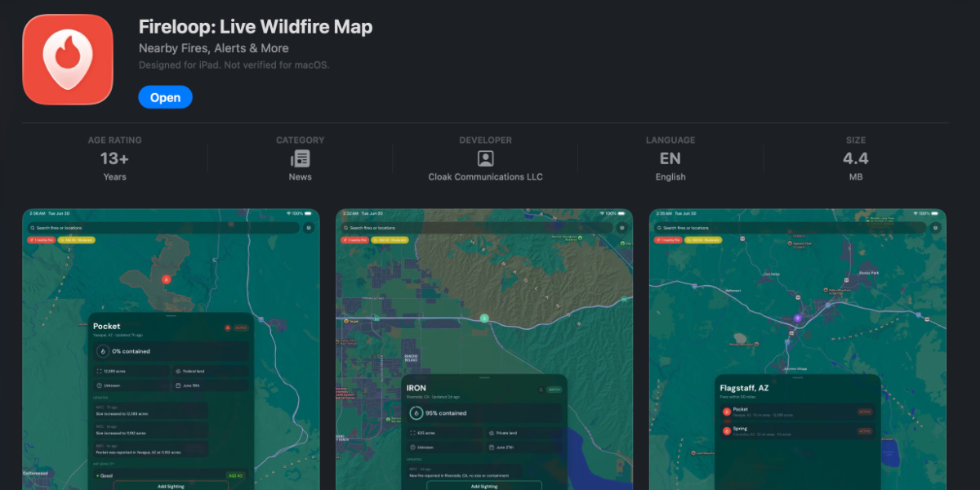The height and width of the screenshot is (490, 980).
Task: Click the IRON fire title
Action: tap(416, 388)
